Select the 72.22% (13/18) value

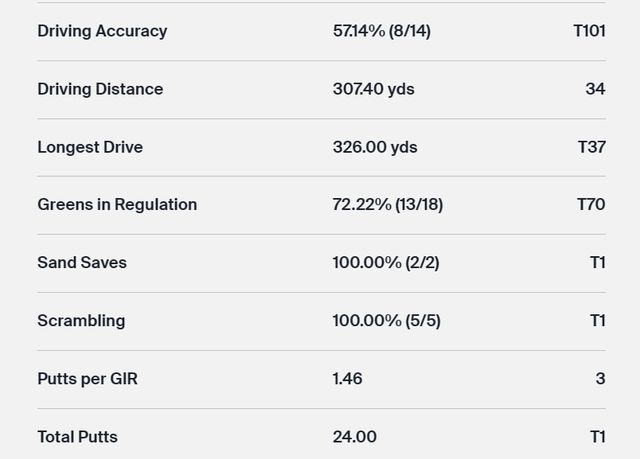pyautogui.click(x=388, y=205)
